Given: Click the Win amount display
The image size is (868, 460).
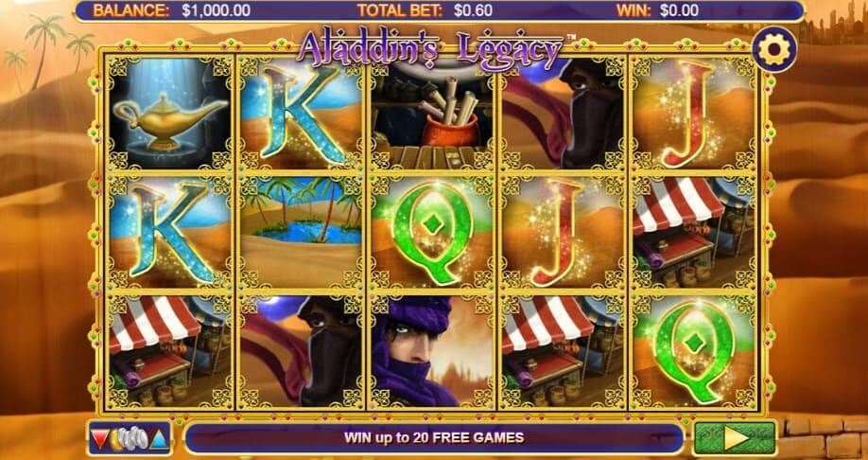Looking at the screenshot, I should pos(679,10).
